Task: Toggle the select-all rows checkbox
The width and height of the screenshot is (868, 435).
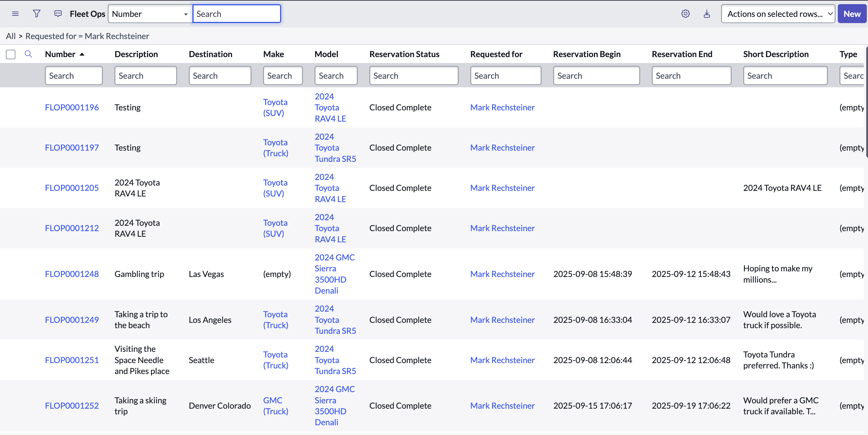Action: tap(11, 54)
